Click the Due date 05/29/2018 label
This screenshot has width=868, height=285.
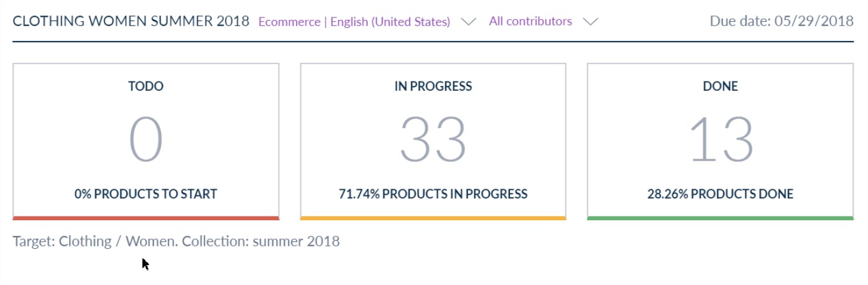782,22
